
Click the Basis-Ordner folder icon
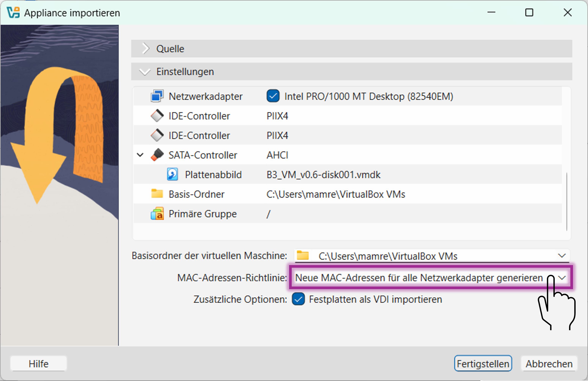(x=157, y=194)
